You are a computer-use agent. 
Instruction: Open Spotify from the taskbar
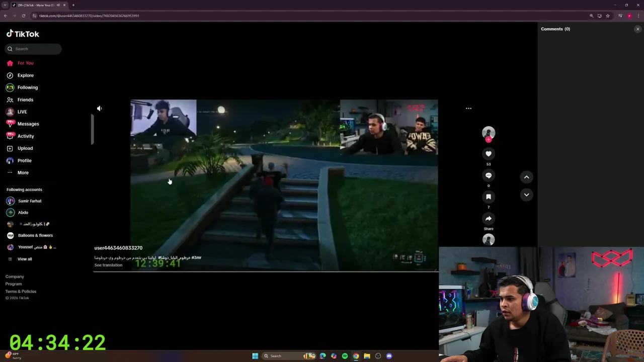[x=345, y=356]
